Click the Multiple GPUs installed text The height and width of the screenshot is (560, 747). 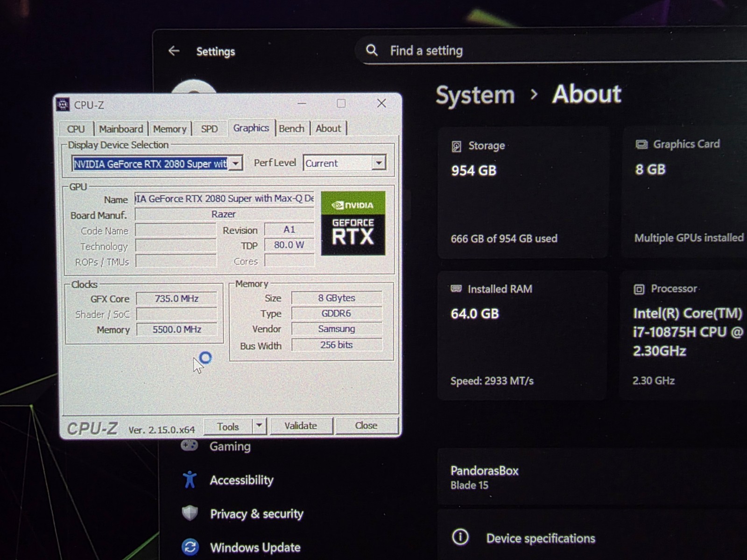click(x=689, y=238)
